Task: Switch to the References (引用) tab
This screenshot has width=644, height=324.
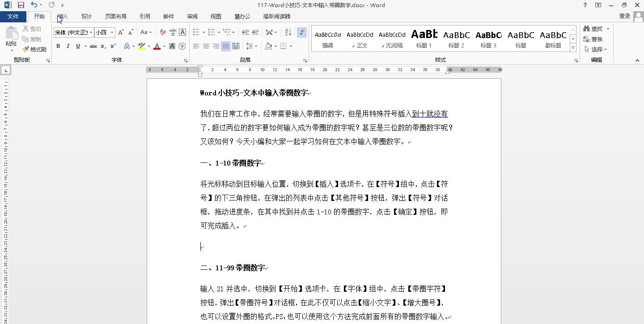Action: coord(144,16)
